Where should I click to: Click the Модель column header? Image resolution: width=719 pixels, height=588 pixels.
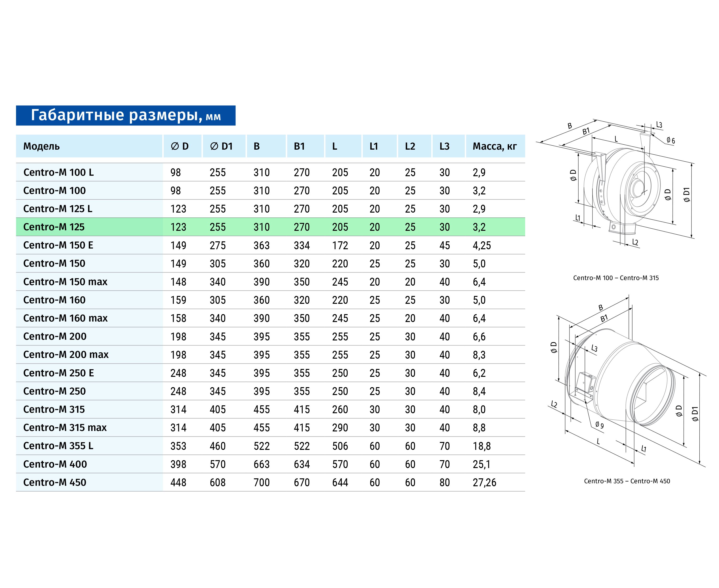(x=41, y=146)
